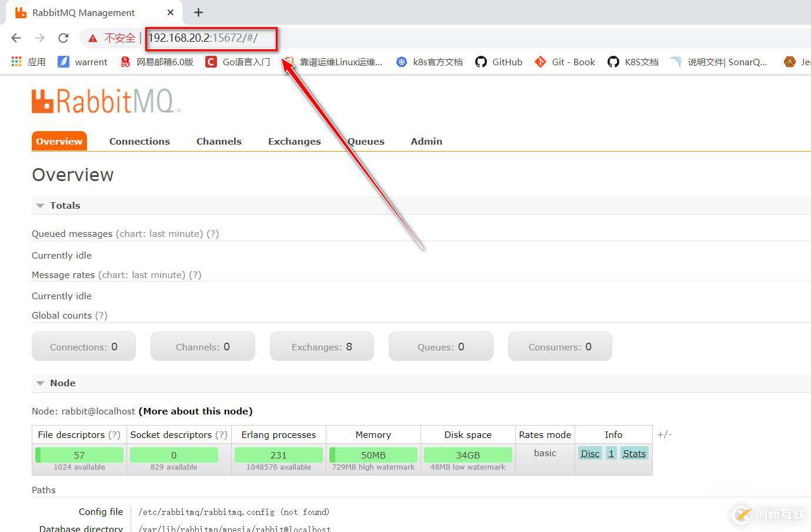Click the RabbitMQ tab favicon
The width and height of the screenshot is (811, 532).
21,12
